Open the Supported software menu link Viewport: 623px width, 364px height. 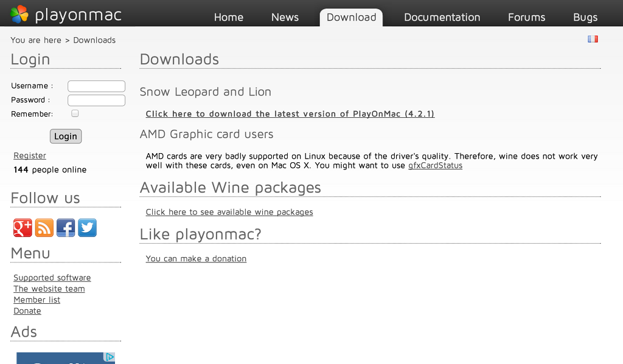coord(52,278)
